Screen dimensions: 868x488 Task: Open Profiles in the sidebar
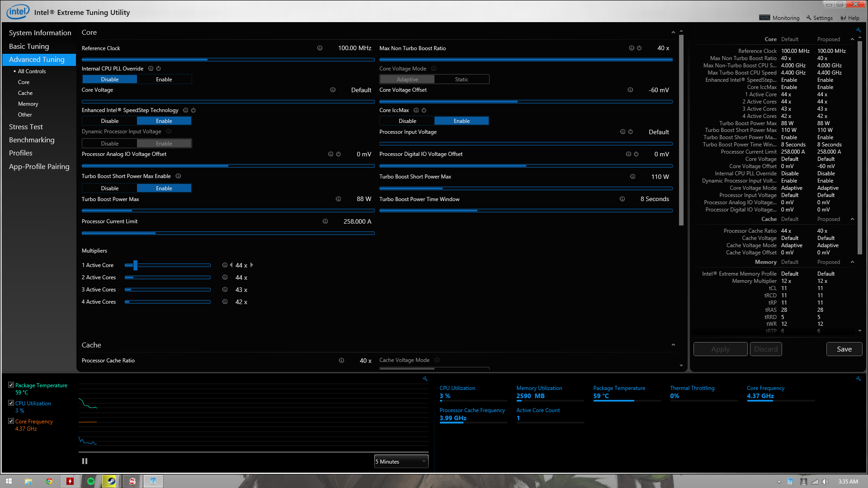click(x=21, y=153)
